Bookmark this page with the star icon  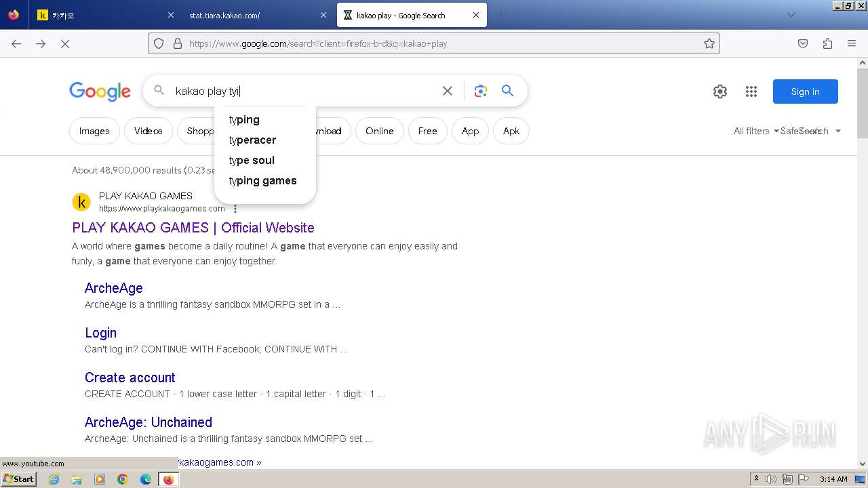pyautogui.click(x=709, y=43)
